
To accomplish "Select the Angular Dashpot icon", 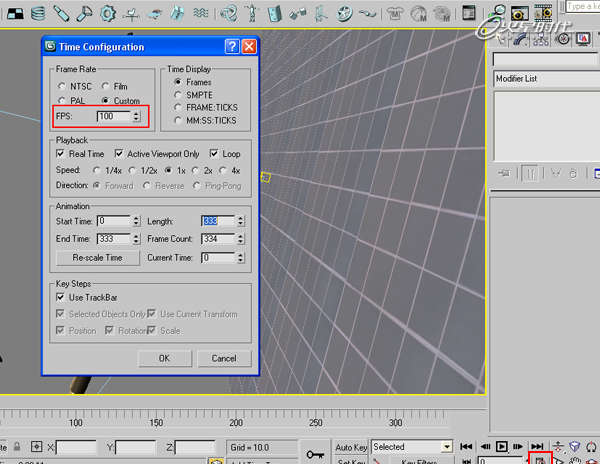I will tap(84, 14).
